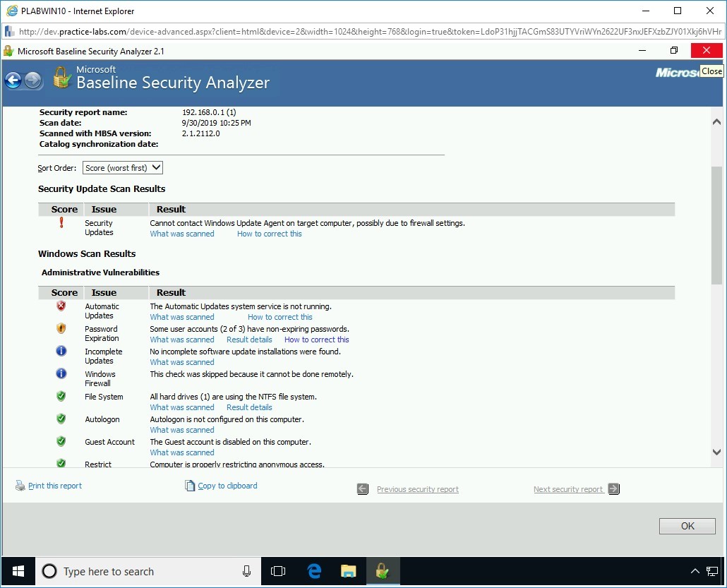Click the Guest Account green check shield
727x588 pixels.
pyautogui.click(x=61, y=441)
